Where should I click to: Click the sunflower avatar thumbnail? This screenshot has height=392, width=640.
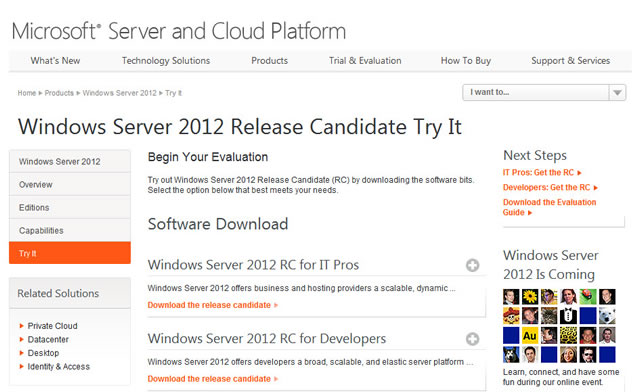click(x=530, y=297)
